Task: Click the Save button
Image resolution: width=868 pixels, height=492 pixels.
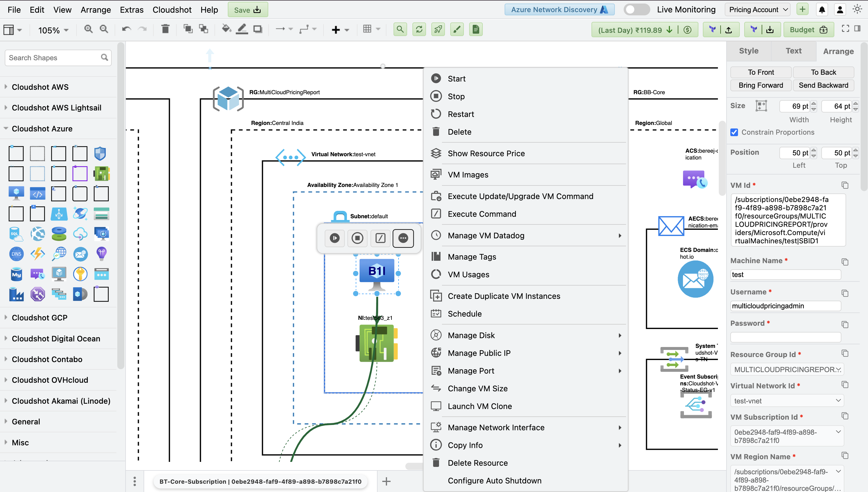Action: click(x=248, y=10)
